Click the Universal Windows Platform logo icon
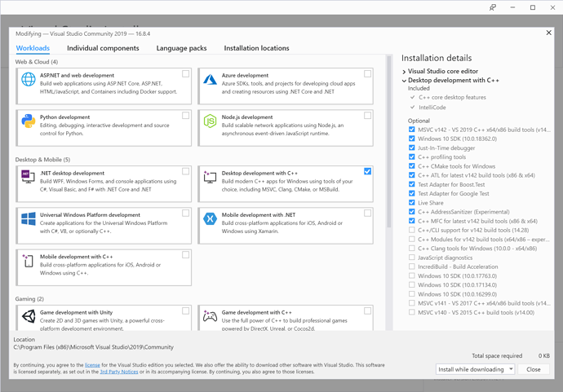 pos(29,218)
